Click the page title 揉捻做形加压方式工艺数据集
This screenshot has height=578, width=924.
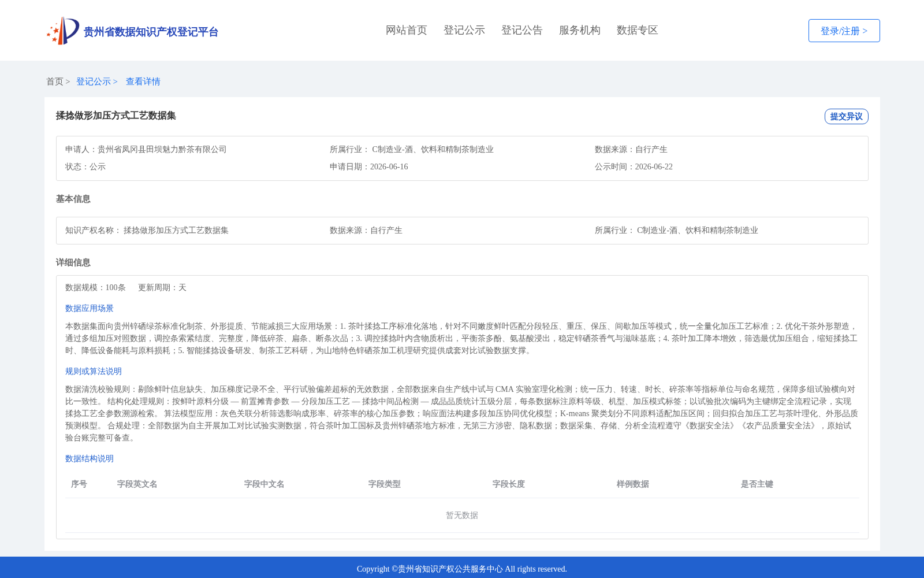116,116
